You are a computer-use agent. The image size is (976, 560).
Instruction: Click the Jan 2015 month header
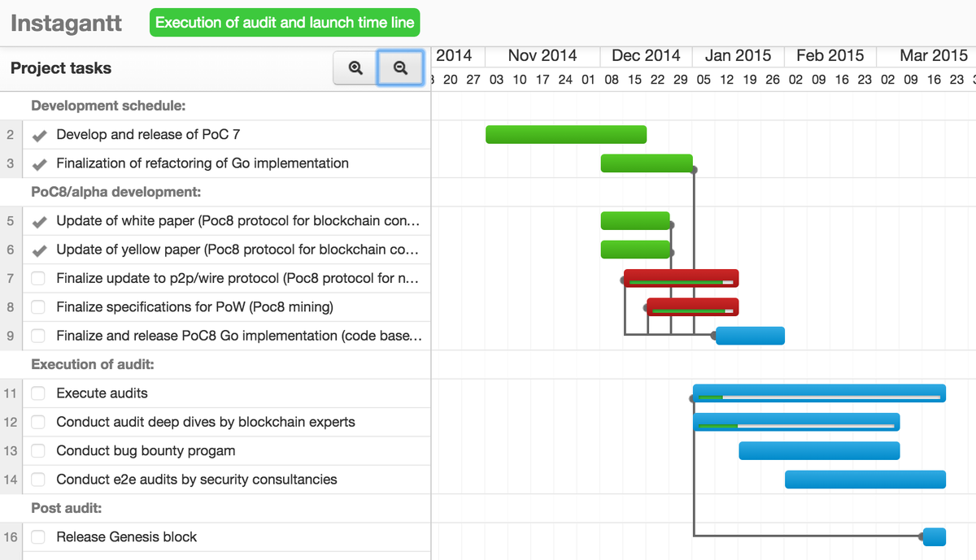pyautogui.click(x=738, y=56)
